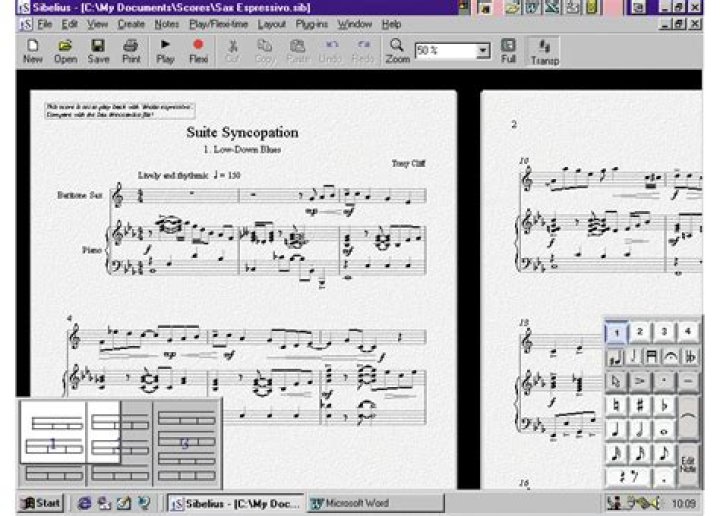Open the Create menu
The height and width of the screenshot is (516, 720).
tap(131, 24)
